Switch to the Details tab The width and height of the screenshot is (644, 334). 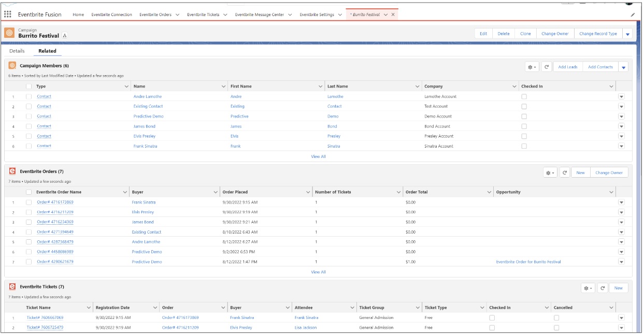(17, 51)
